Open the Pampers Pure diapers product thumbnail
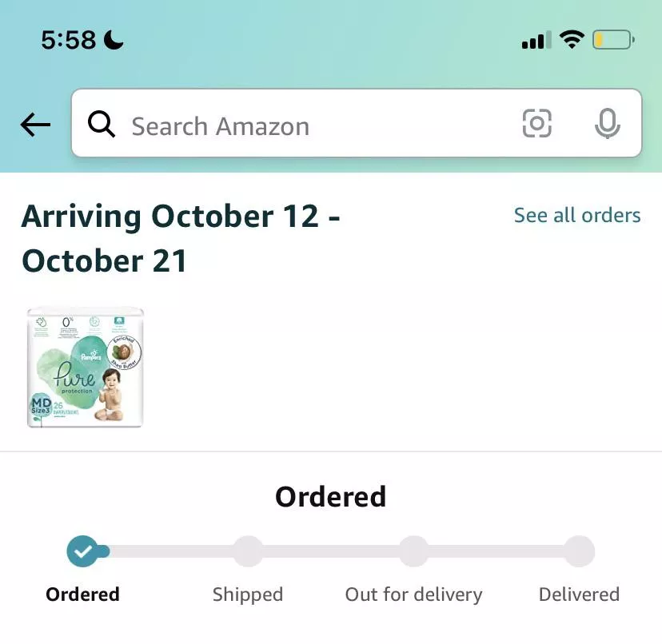Screen dimensions: 662x644 tap(86, 368)
